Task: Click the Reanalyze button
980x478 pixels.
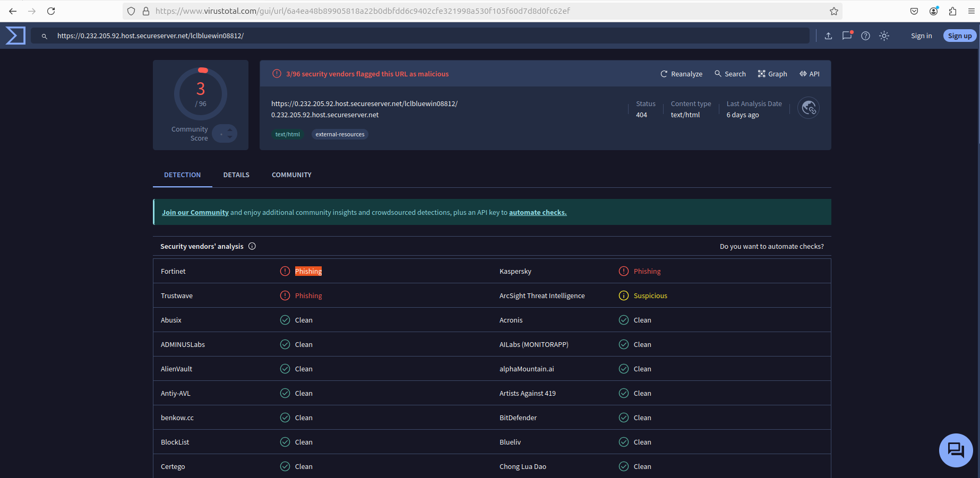Action: click(681, 74)
